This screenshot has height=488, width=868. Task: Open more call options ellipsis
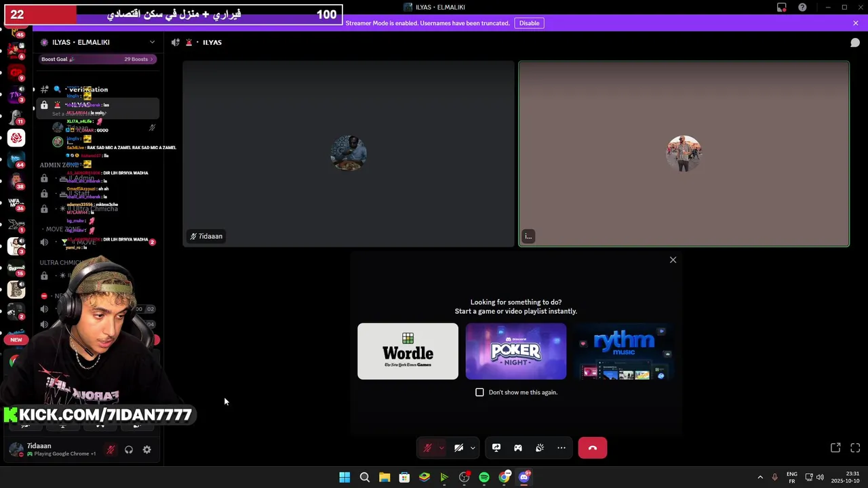pos(561,448)
